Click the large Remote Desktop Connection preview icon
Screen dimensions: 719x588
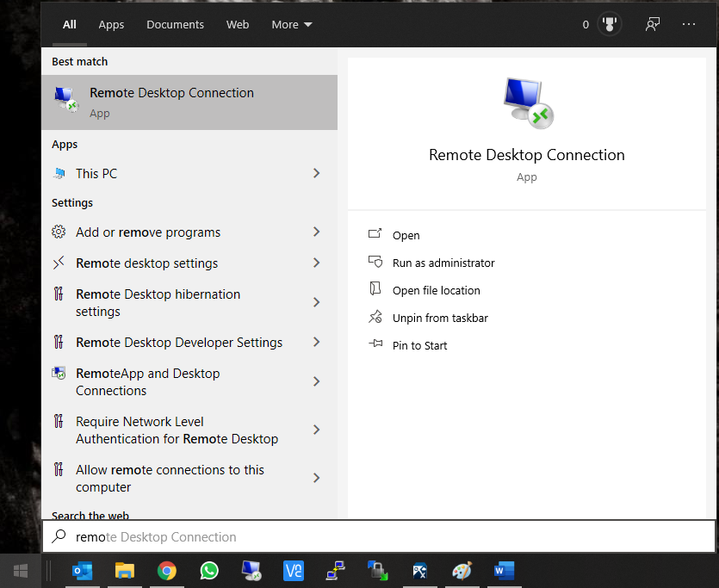coord(528,103)
